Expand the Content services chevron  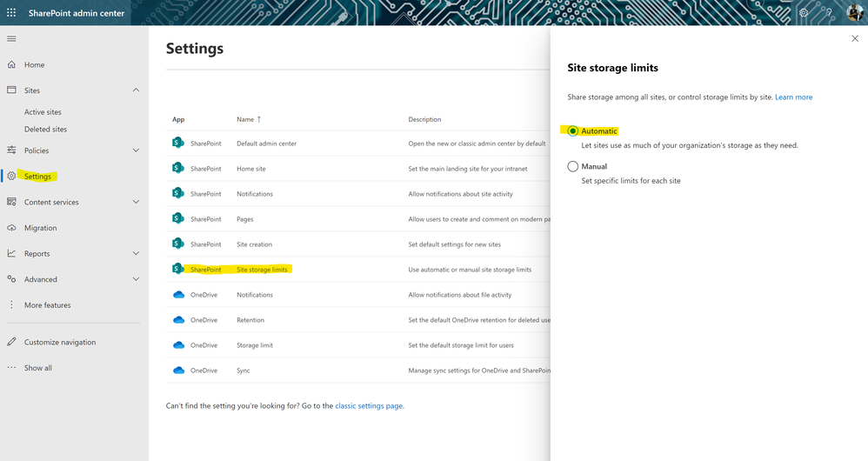(136, 202)
